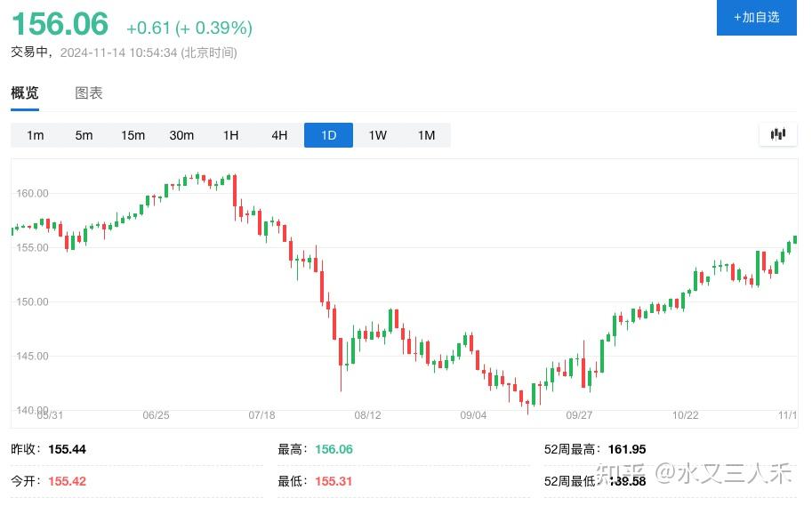This screenshot has width=812, height=506.
Task: Click the current price 156.06 headline
Action: [x=60, y=24]
